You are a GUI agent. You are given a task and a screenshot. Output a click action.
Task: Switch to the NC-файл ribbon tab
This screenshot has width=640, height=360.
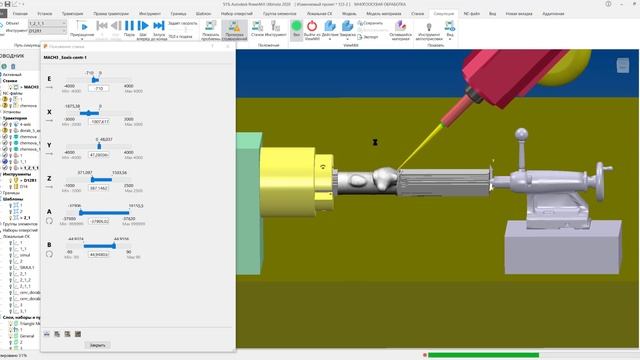pyautogui.click(x=472, y=14)
